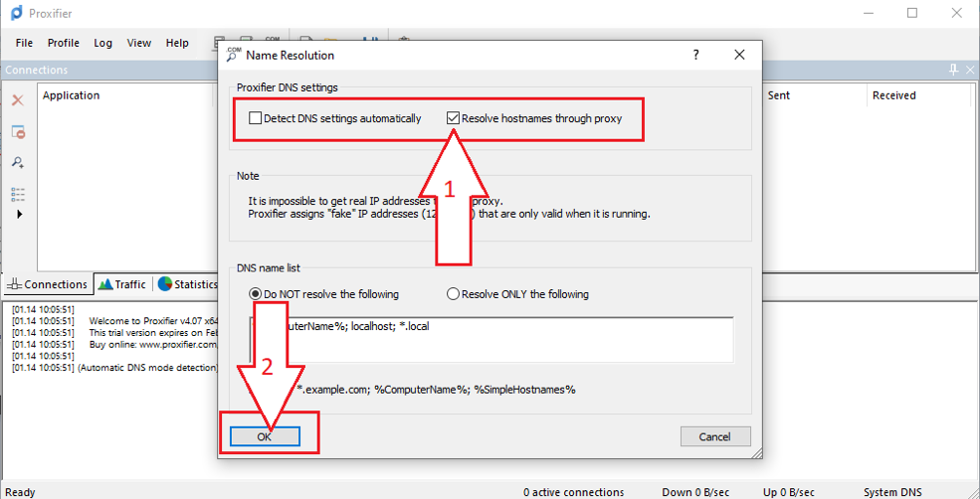Click '0 active connections' in status bar

[x=574, y=492]
